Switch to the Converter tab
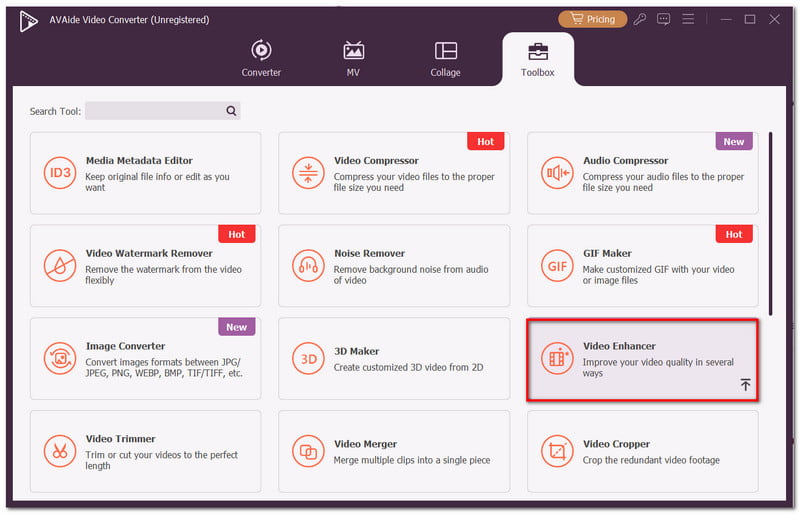The width and height of the screenshot is (800, 514). point(261,59)
